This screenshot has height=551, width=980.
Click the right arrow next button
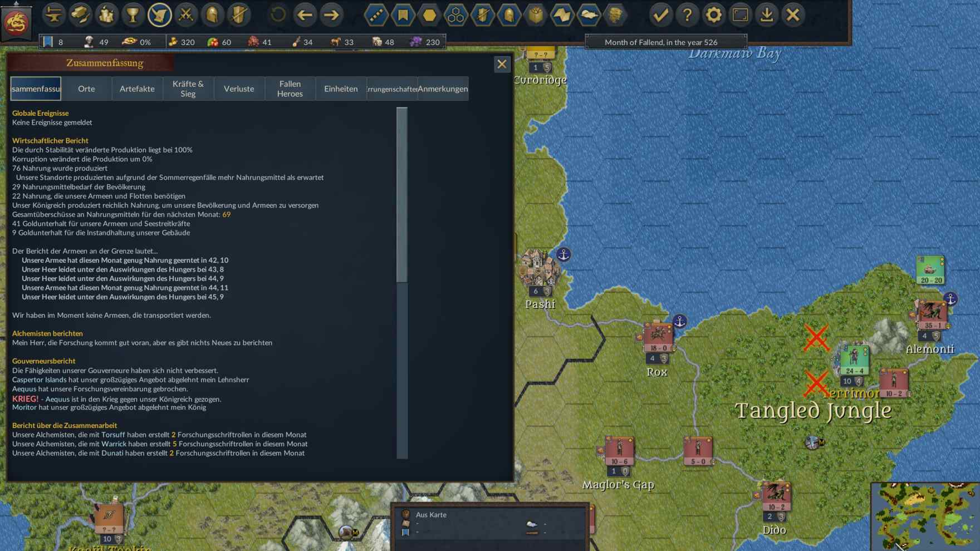(331, 15)
